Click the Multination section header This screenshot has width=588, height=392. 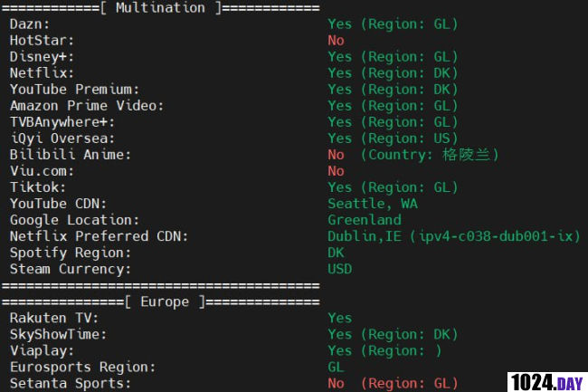tap(161, 8)
